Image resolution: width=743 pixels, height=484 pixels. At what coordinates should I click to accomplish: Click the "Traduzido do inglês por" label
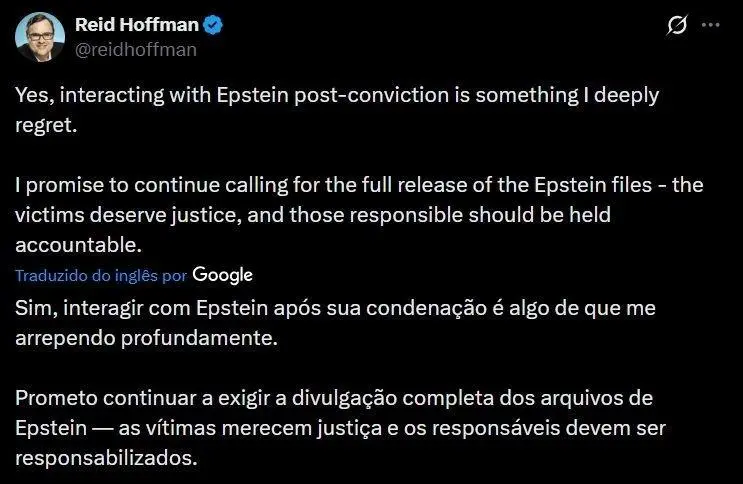coord(101,275)
